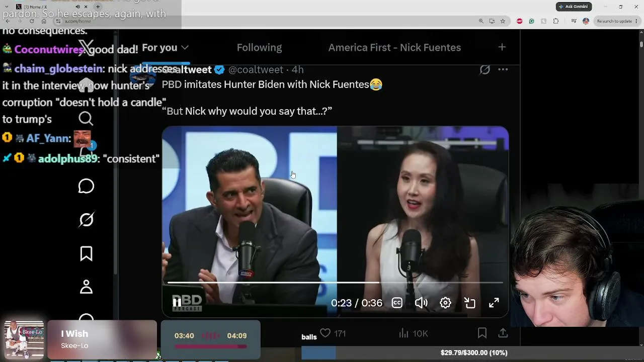644x362 pixels.
Task: Click the coaltweet verified badge
Action: pos(219,70)
